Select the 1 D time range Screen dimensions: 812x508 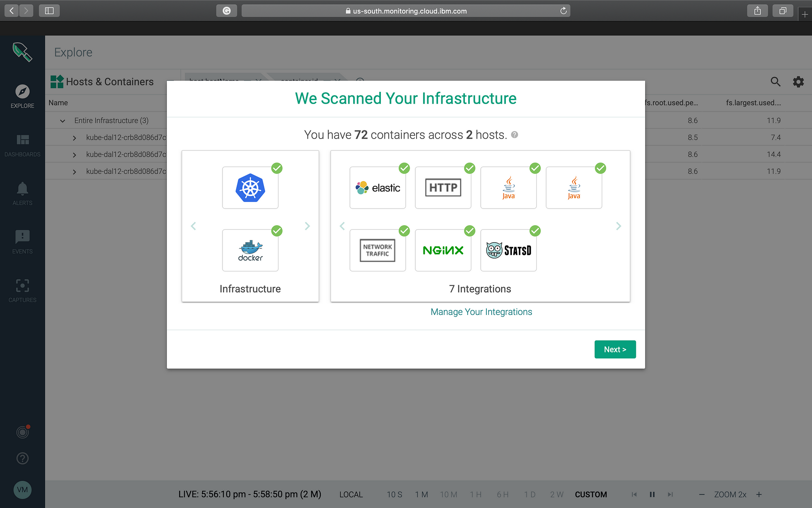529,495
